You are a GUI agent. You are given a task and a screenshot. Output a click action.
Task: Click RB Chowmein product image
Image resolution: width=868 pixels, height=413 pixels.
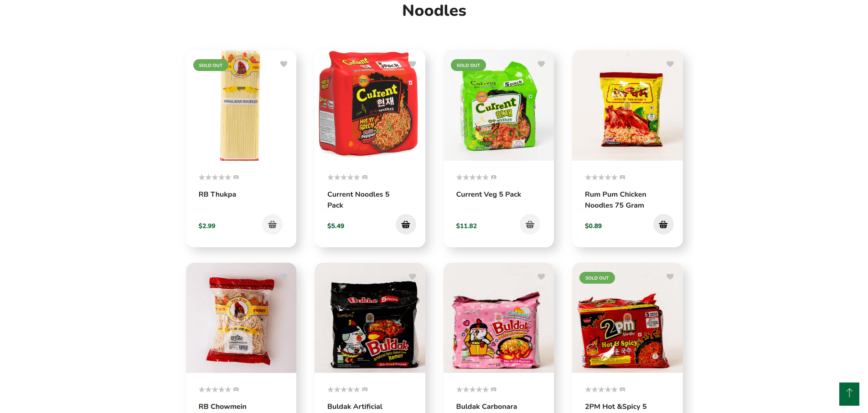[241, 318]
